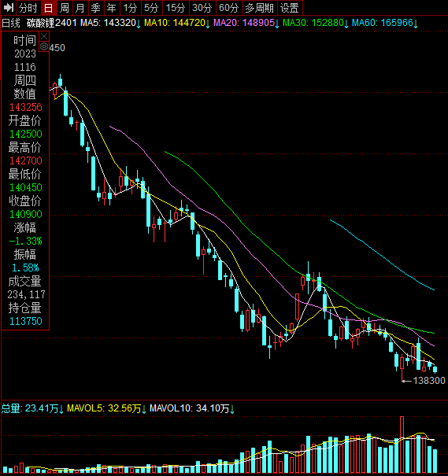Select the 季 quarterly tab

coord(96,8)
